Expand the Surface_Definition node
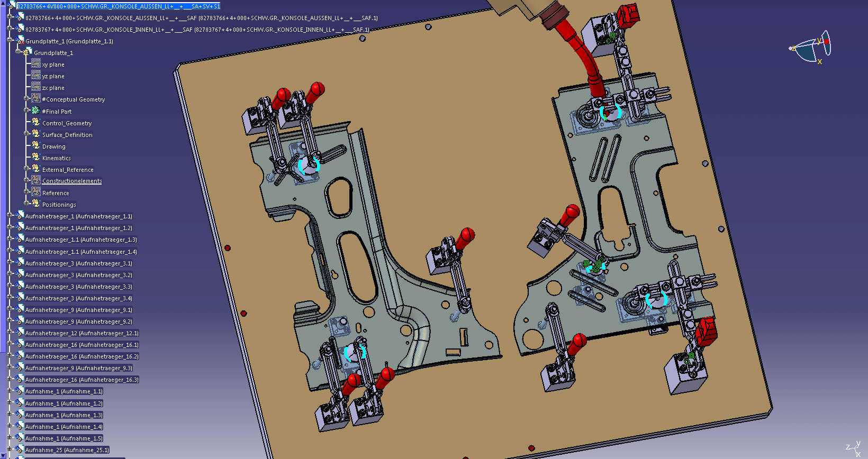This screenshot has width=868, height=459. pos(26,134)
